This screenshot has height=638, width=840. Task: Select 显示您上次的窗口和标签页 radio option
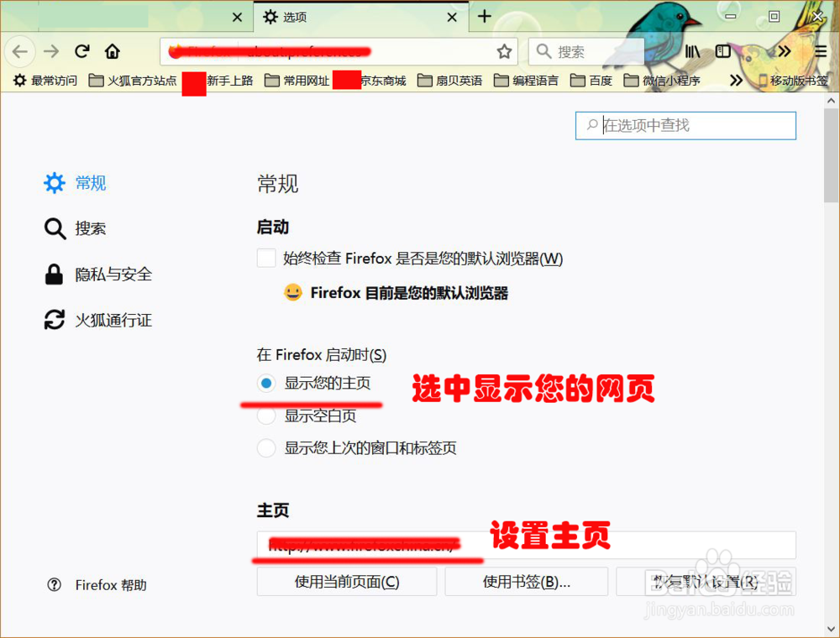pyautogui.click(x=266, y=448)
